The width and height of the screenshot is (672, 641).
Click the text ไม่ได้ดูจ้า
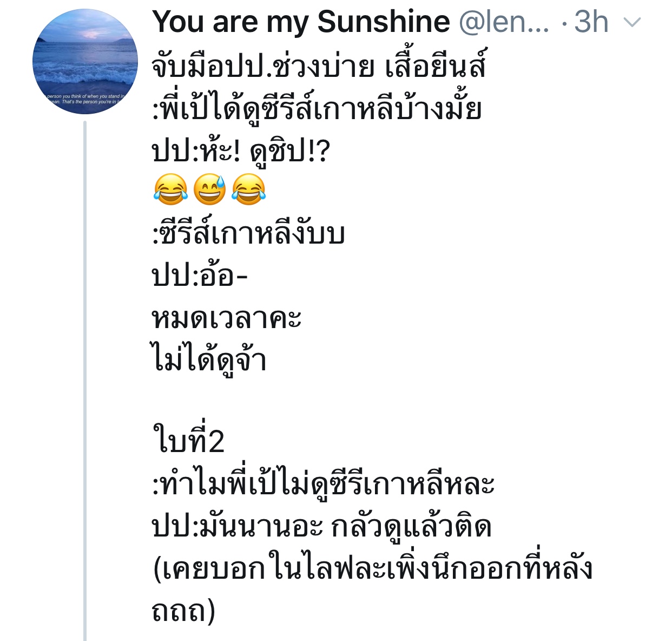tap(210, 361)
